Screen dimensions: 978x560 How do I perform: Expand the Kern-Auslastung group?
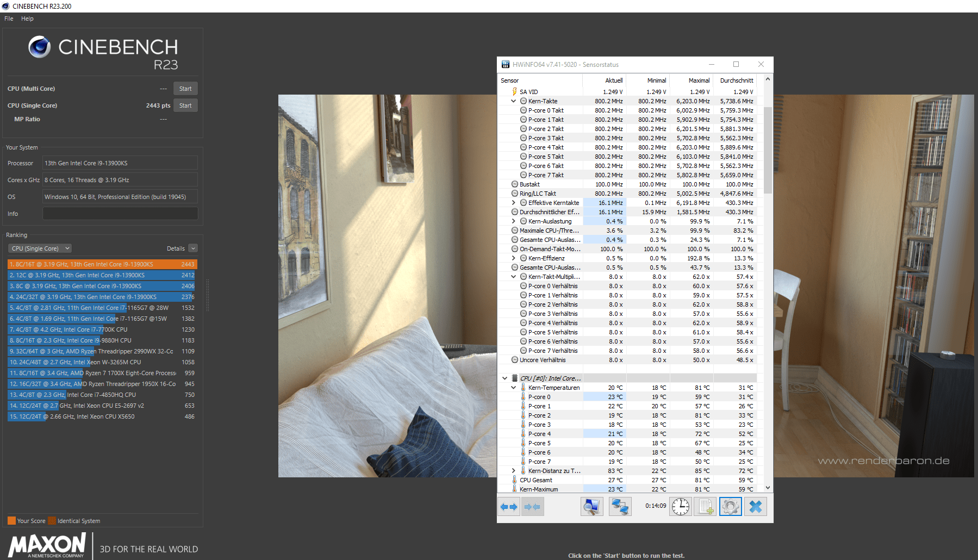[x=513, y=221]
